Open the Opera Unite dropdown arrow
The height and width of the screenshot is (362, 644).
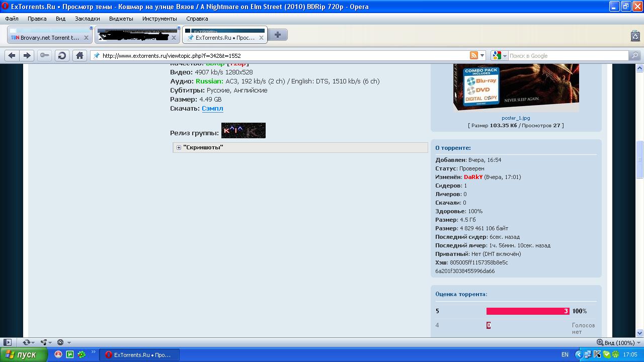pos(50,343)
